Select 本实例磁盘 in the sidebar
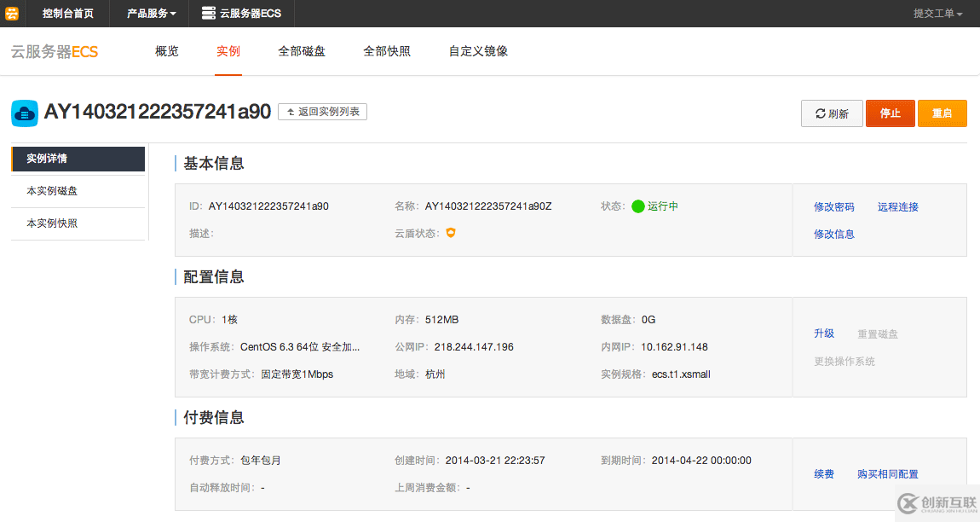980x522 pixels. point(52,191)
